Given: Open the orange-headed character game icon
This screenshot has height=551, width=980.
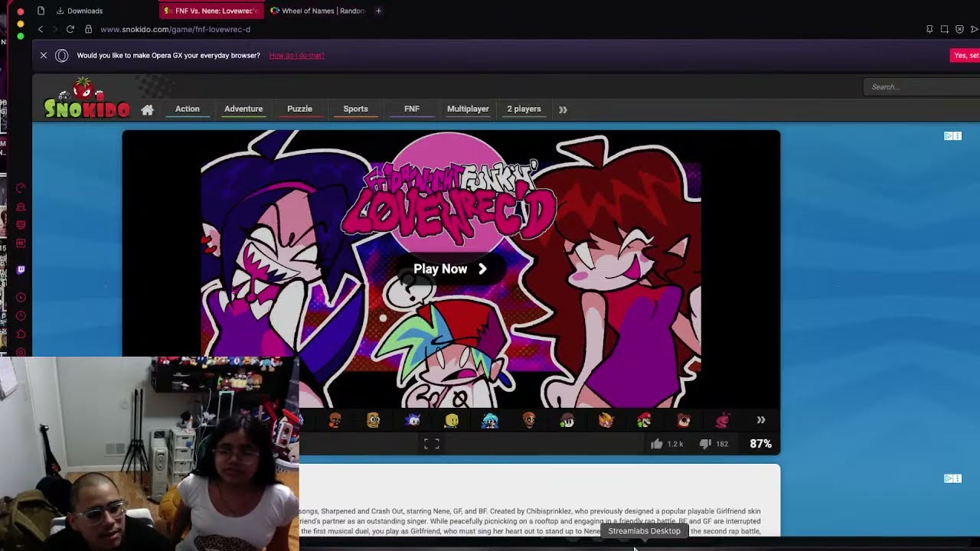Looking at the screenshot, I should coord(335,420).
